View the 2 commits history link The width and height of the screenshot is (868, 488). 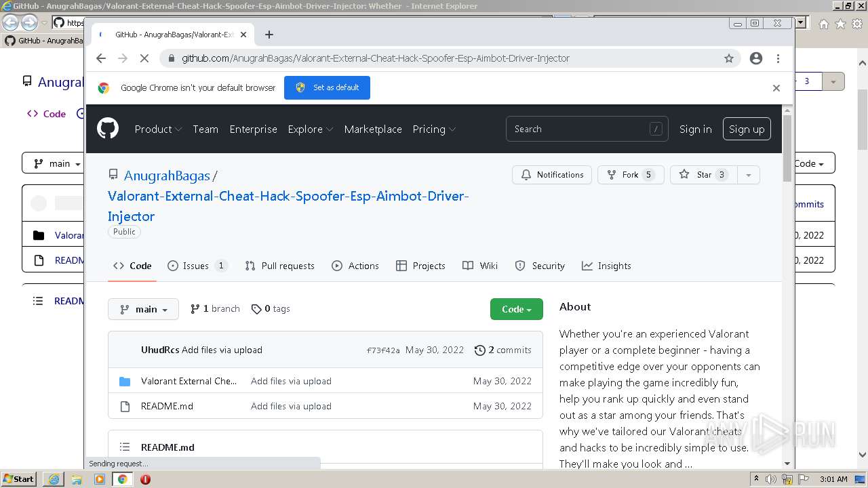[502, 350]
